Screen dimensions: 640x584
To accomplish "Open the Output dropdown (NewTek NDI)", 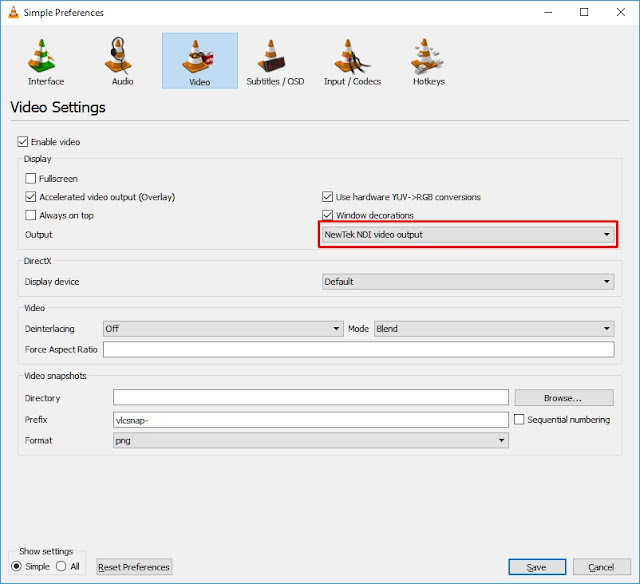I will tap(468, 234).
